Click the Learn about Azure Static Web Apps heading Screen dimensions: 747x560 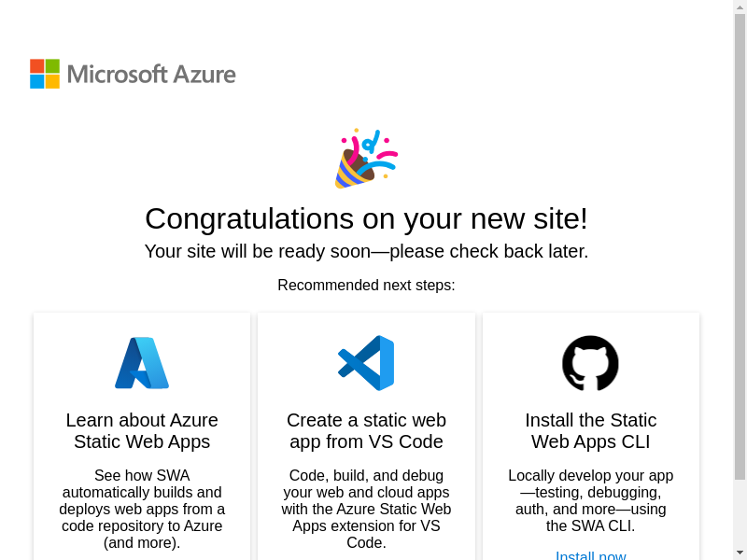click(x=142, y=430)
